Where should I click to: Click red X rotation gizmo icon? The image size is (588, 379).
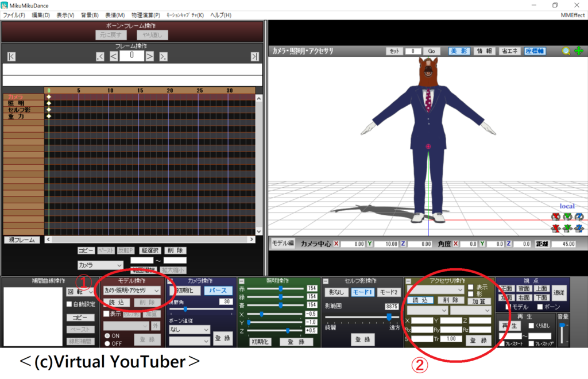555,216
